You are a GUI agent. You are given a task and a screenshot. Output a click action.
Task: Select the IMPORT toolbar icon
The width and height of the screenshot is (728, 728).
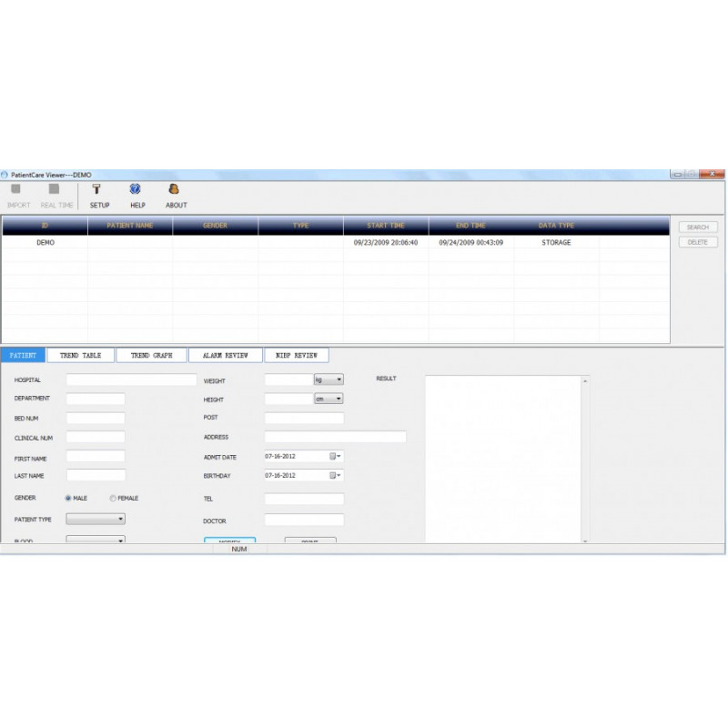(x=16, y=193)
